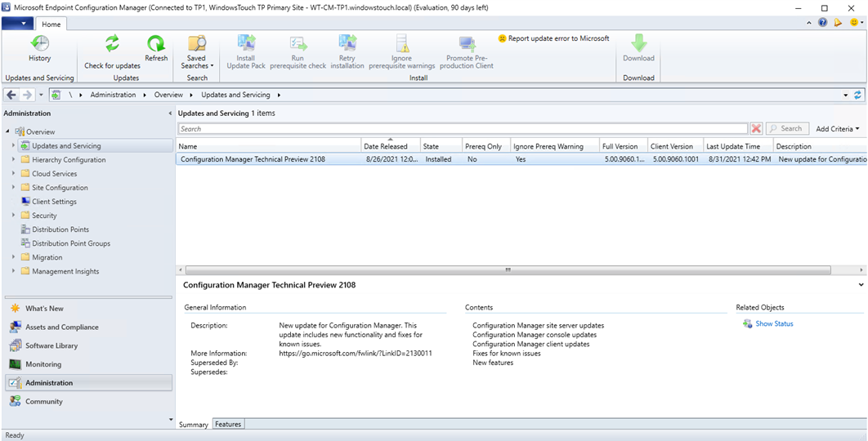Click Updates and Servicing in breadcrumb
Image resolution: width=868 pixels, height=441 pixels.
pyautogui.click(x=236, y=95)
